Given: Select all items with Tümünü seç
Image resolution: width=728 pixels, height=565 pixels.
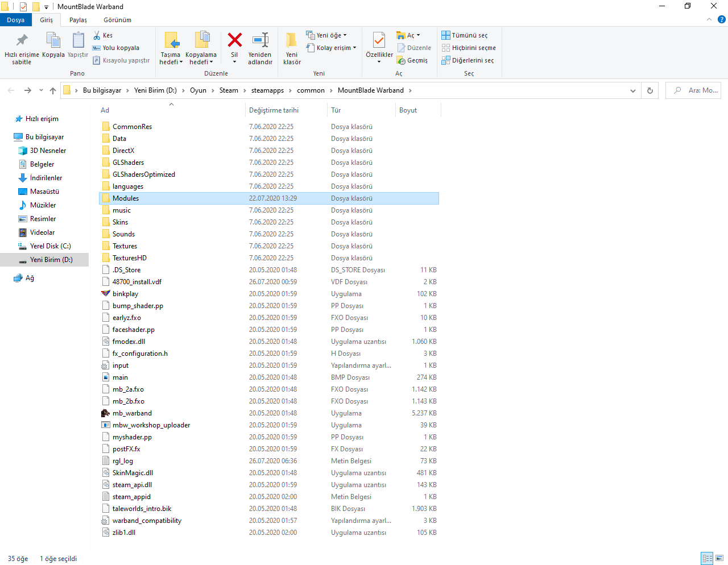Looking at the screenshot, I should pos(465,35).
